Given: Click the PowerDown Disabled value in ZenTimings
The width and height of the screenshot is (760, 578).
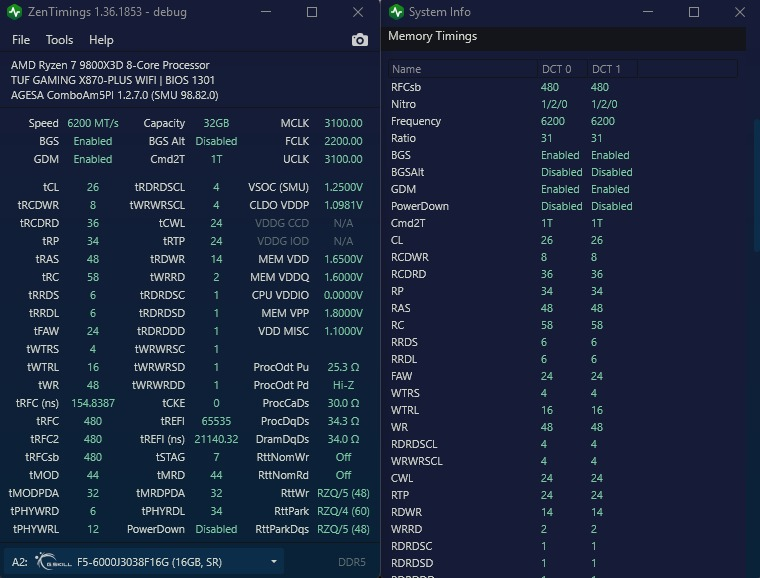Looking at the screenshot, I should click(216, 529).
